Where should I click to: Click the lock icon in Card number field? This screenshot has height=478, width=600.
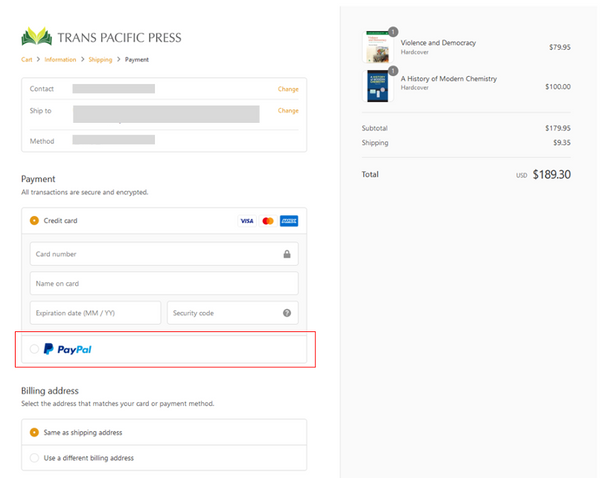tap(287, 254)
